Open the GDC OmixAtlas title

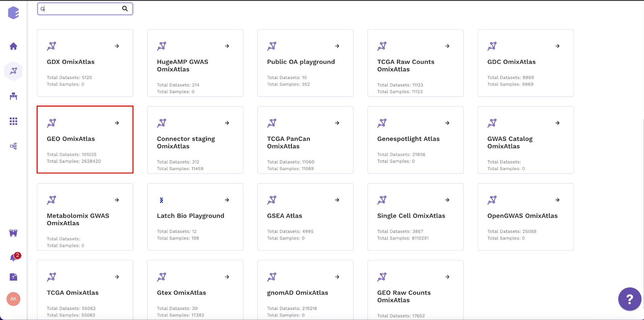[511, 62]
